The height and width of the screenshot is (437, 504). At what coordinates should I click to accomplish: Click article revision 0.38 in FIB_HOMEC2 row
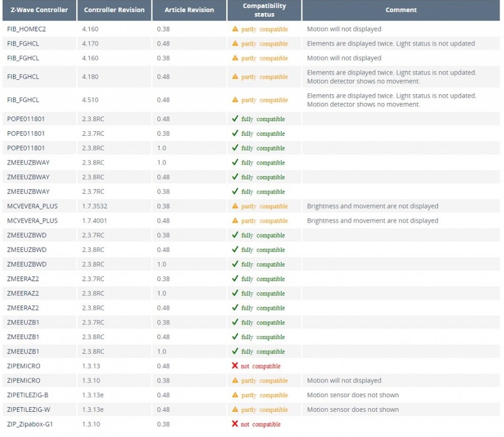point(163,29)
